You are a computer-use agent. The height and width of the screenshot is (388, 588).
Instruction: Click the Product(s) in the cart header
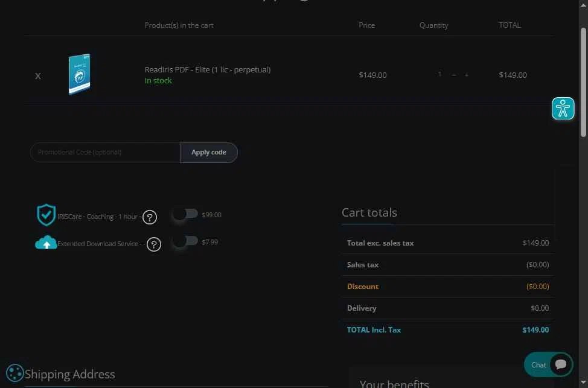tap(179, 25)
